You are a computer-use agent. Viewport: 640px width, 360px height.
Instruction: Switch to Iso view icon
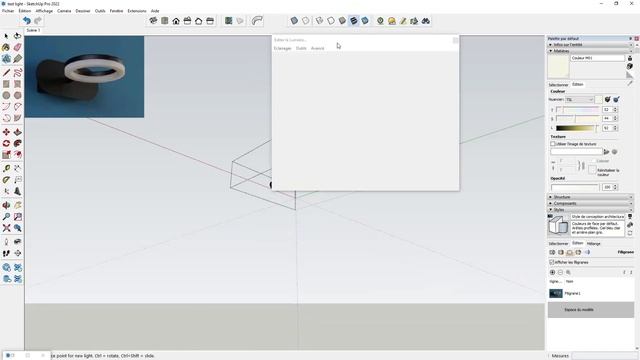coord(153,20)
